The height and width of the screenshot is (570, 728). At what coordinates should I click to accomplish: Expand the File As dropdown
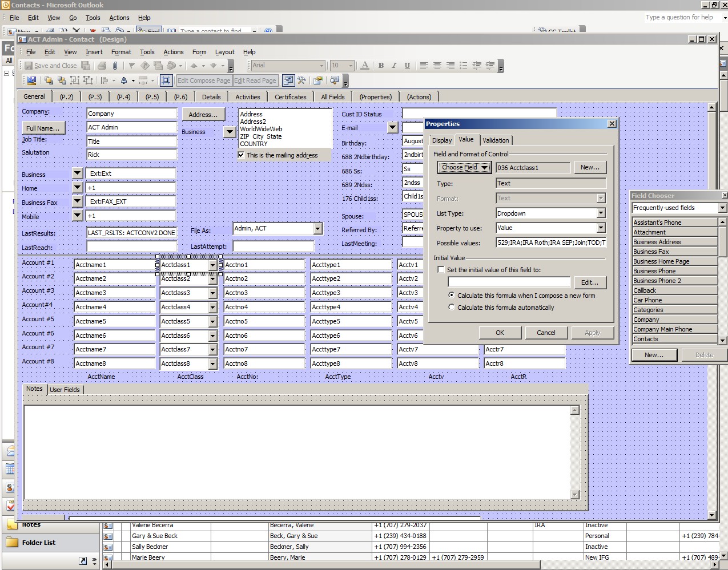[318, 229]
